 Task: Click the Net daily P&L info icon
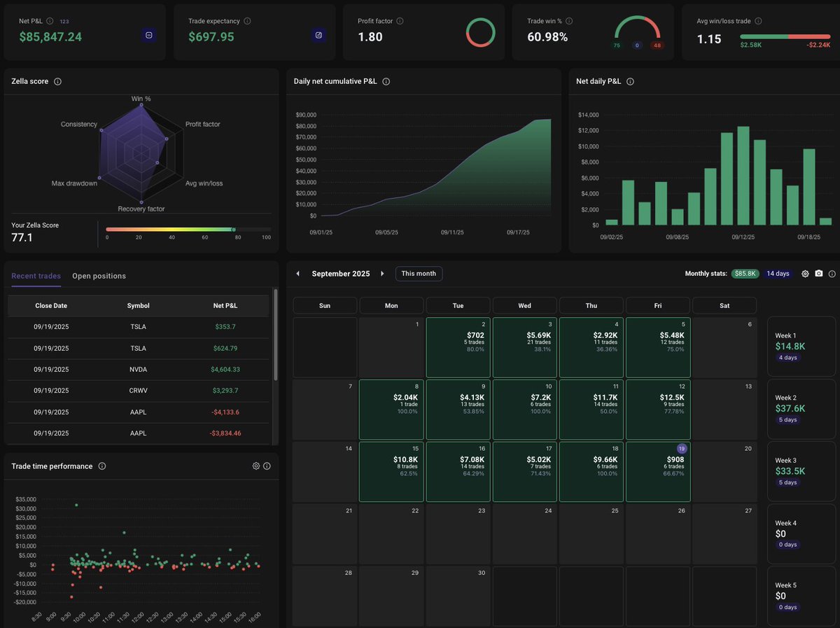pos(630,81)
